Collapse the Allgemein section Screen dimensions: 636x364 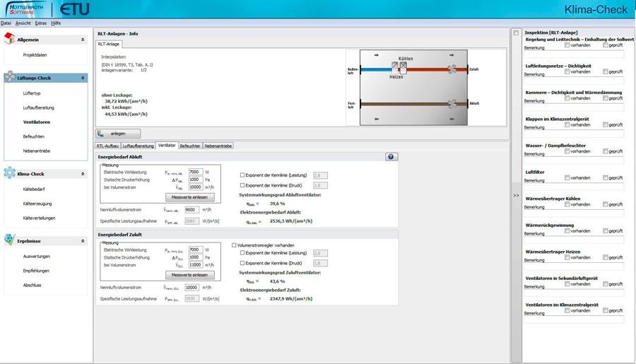(x=83, y=40)
